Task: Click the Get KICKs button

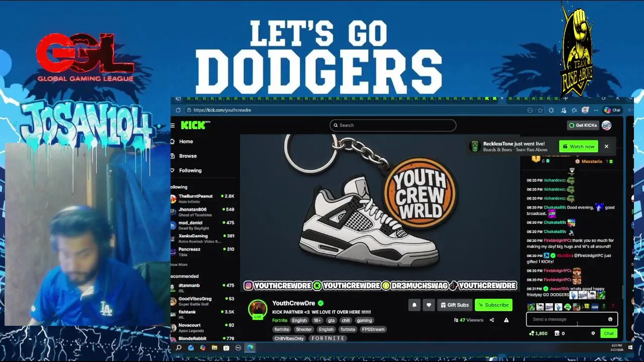Action: [583, 125]
